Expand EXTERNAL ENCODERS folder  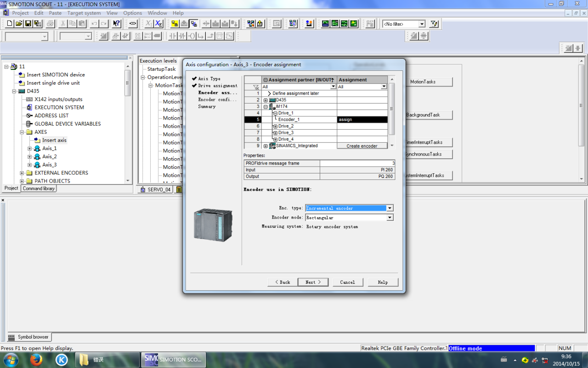(x=22, y=173)
